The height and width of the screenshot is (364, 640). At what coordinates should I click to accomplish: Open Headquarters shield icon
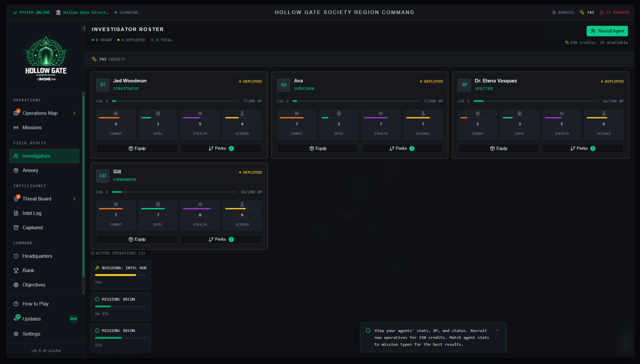coord(16,256)
